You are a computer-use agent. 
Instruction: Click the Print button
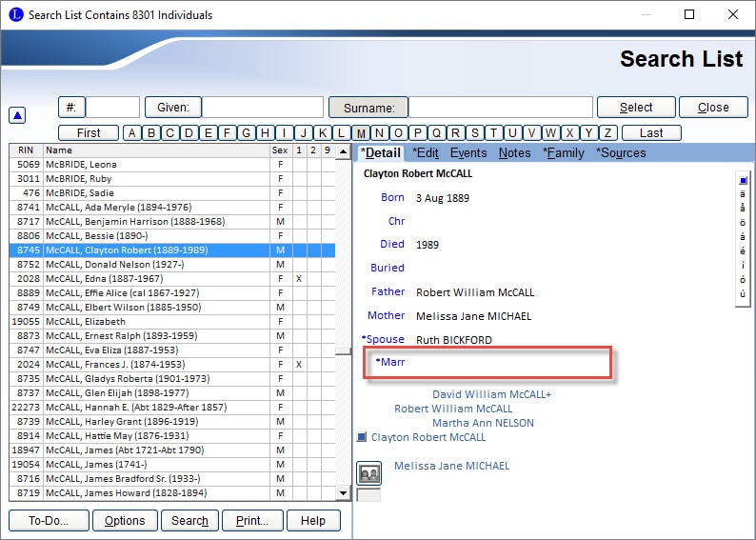(252, 521)
